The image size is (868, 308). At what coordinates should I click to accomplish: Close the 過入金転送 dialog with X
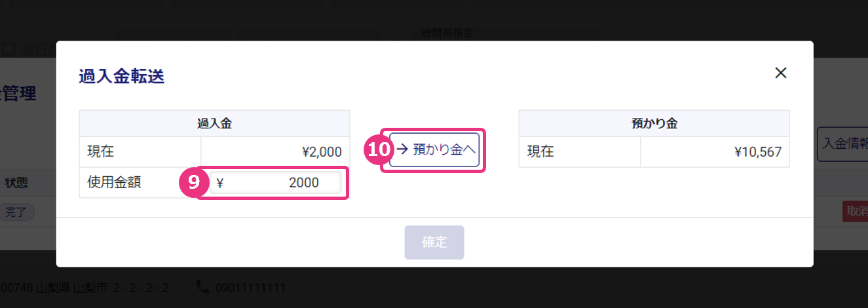click(780, 73)
